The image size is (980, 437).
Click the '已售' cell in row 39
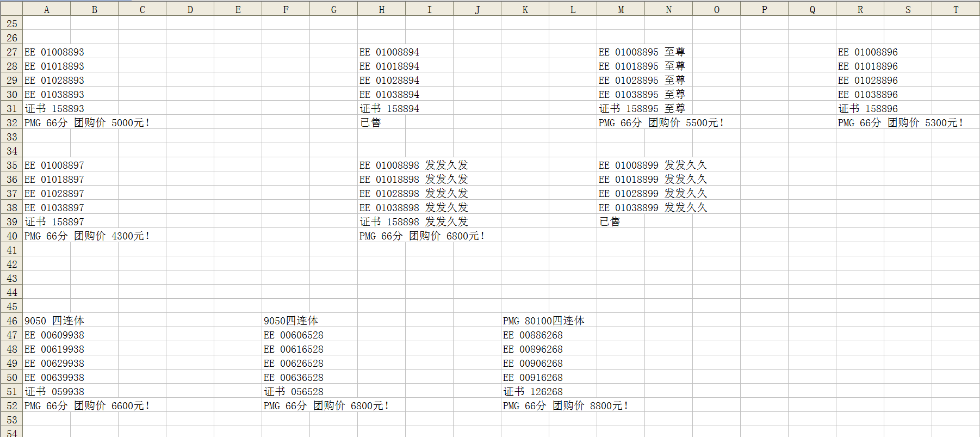[610, 221]
